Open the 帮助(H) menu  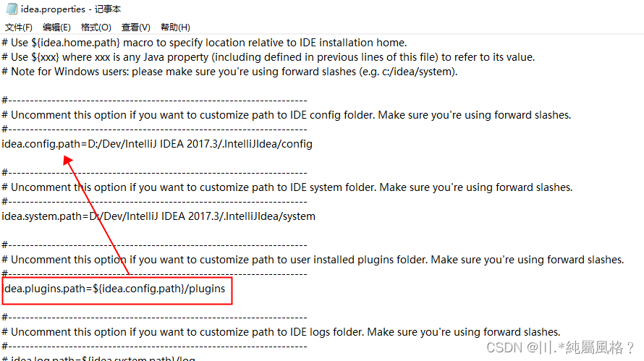[x=175, y=27]
